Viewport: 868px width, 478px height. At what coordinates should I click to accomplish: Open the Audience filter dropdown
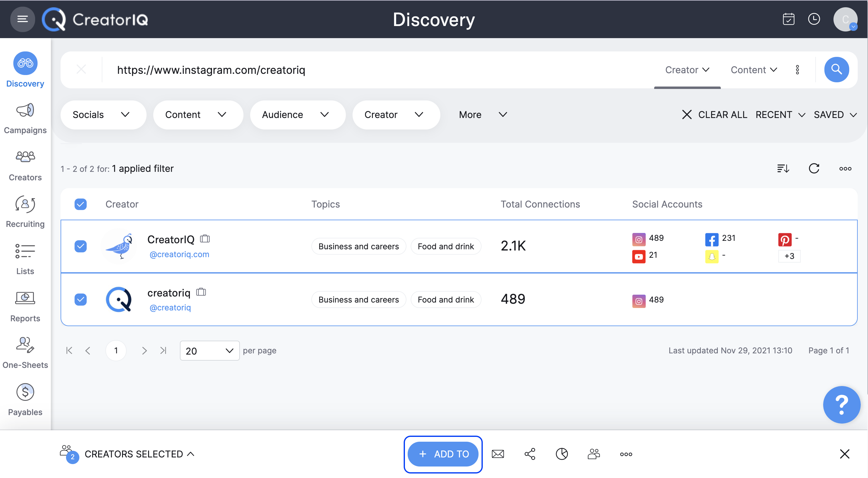click(297, 115)
